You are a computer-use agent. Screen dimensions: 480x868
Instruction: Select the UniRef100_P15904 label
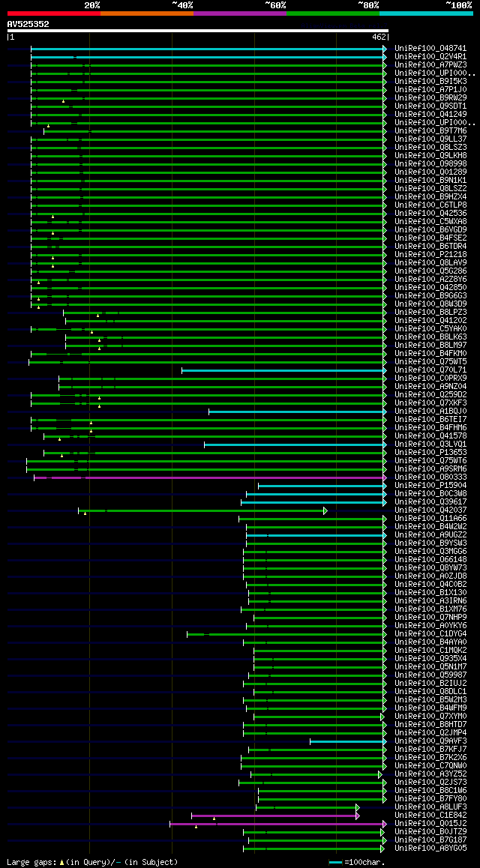click(x=430, y=486)
